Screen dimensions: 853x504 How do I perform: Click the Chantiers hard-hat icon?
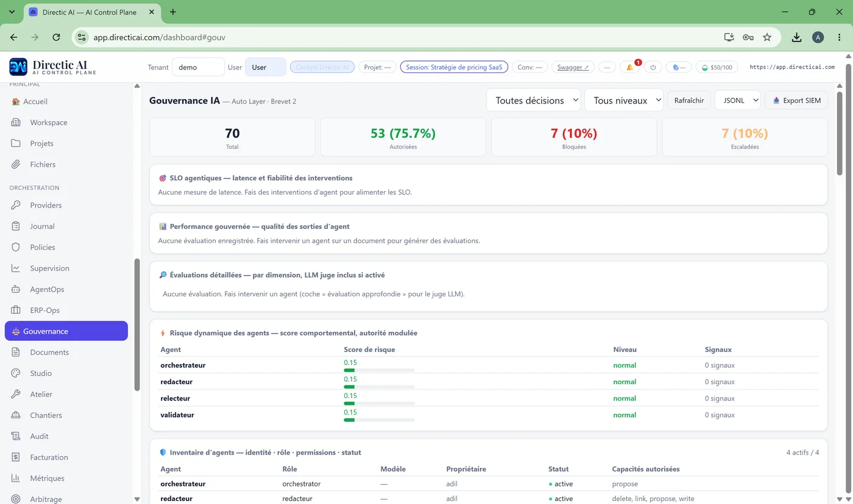coord(16,415)
